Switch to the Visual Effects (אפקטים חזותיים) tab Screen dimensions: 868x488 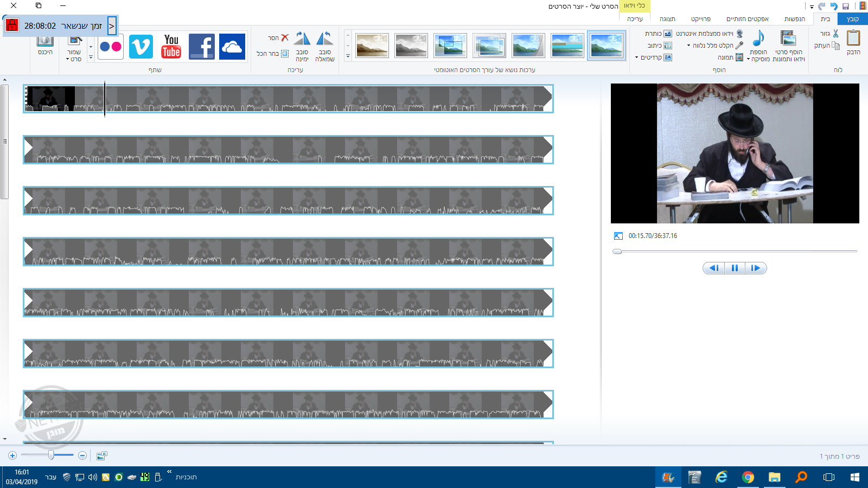748,19
